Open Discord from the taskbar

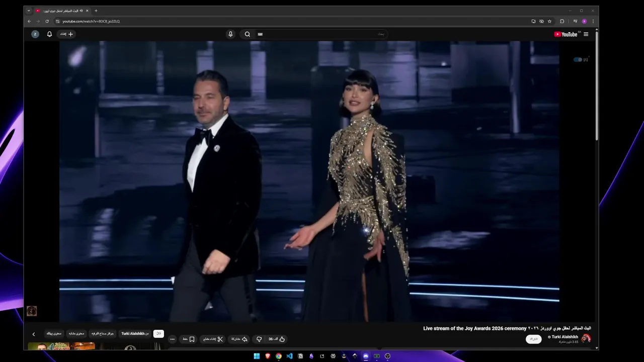[366, 356]
